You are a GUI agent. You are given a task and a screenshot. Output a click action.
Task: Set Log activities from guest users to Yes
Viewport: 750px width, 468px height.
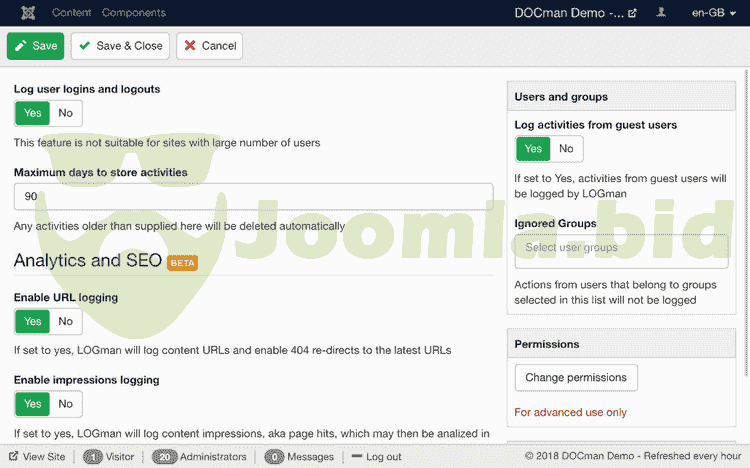533,148
